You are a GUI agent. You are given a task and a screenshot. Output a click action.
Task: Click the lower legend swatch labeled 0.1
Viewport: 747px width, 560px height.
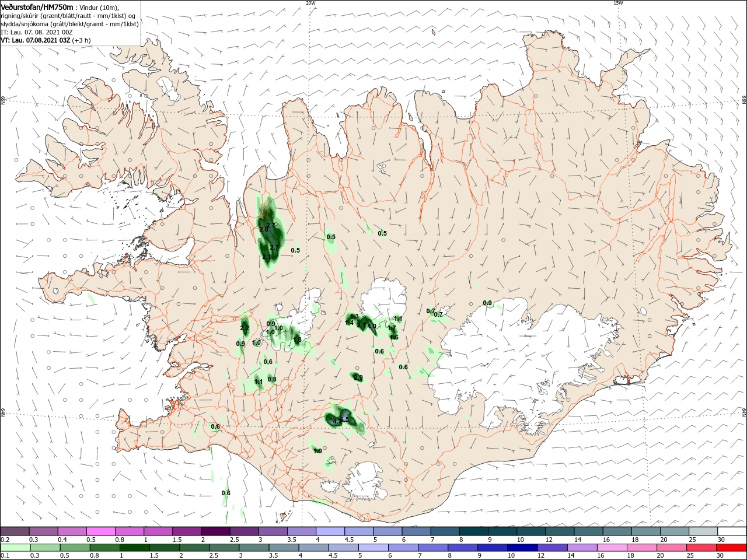pos(16,548)
